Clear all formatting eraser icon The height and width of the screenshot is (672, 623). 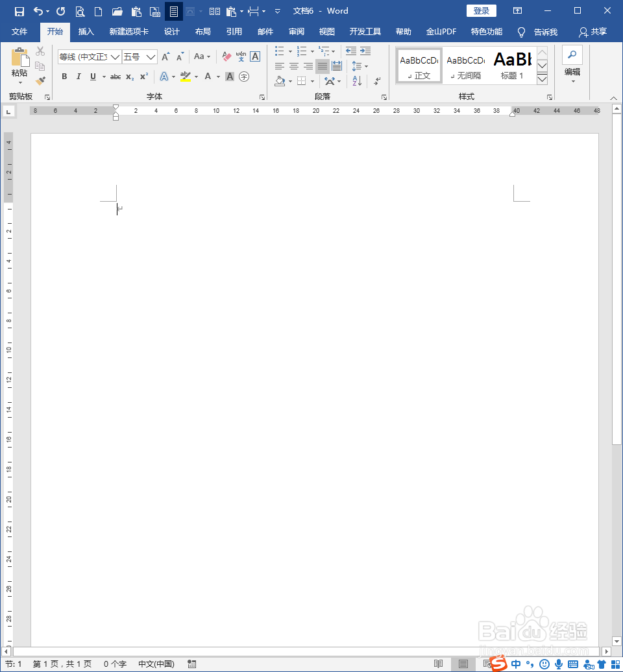226,56
